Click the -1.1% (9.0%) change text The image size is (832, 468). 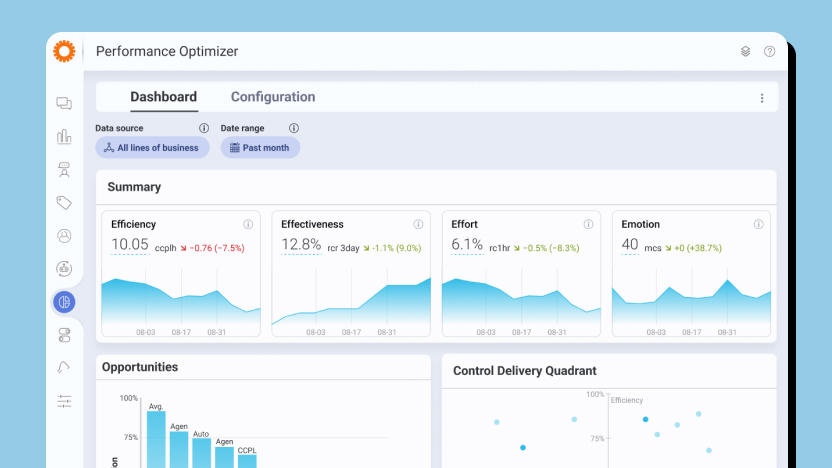pos(396,248)
